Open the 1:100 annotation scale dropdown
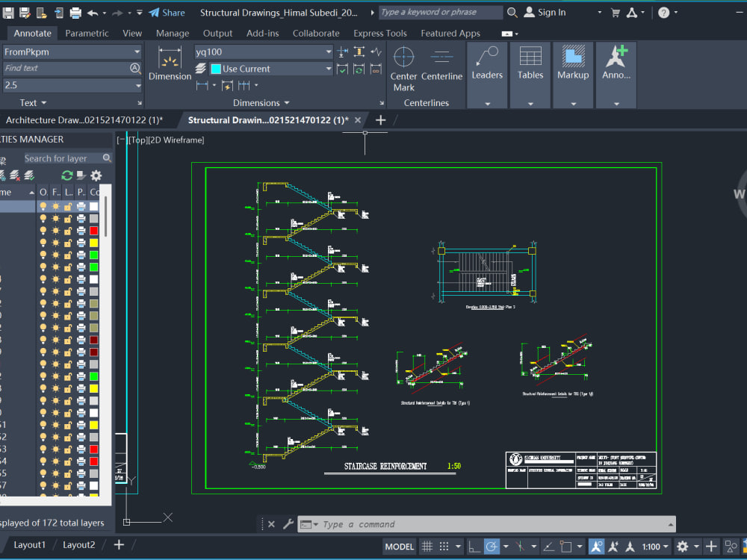The height and width of the screenshot is (560, 747). pos(655,547)
